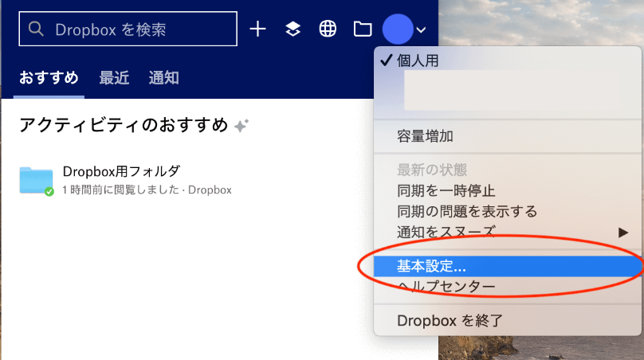Open 基本設定... preferences menu item

click(508, 266)
